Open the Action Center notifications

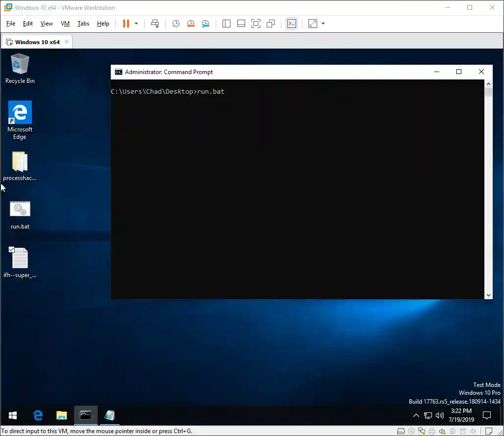tap(486, 415)
